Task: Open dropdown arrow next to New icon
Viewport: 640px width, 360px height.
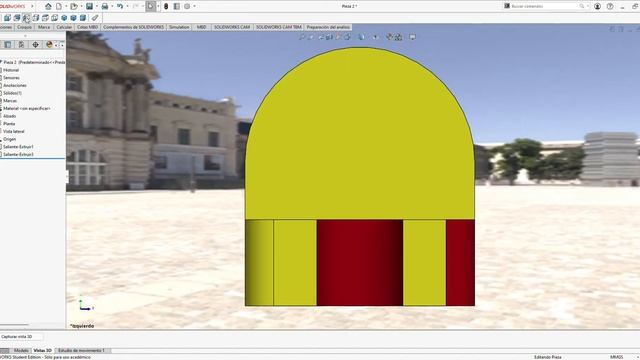Action: tap(66, 6)
